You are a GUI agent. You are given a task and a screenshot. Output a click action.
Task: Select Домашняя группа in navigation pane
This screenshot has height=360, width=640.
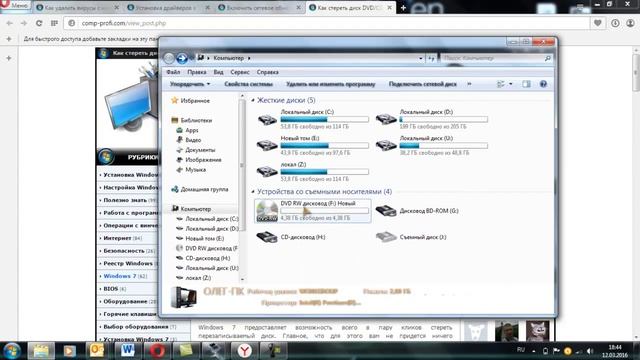[x=204, y=189]
